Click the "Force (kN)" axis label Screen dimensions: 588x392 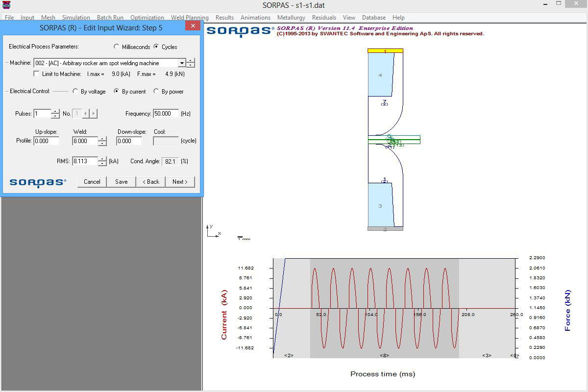click(568, 311)
